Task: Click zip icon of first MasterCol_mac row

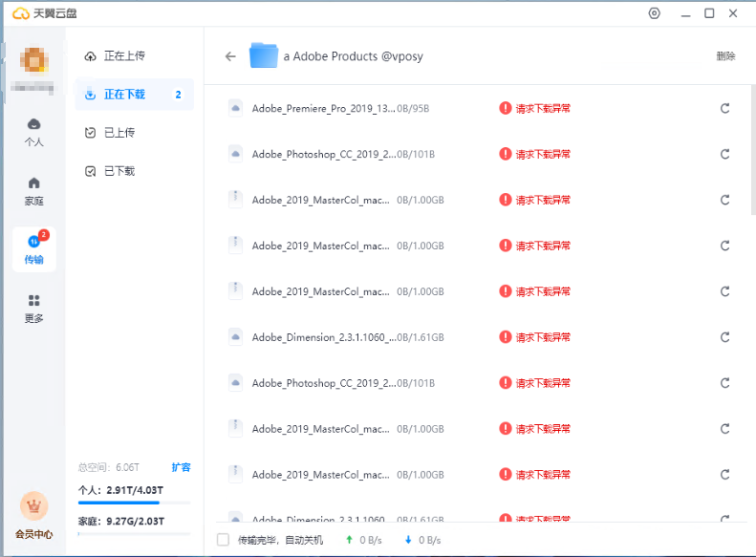Action: pos(235,200)
